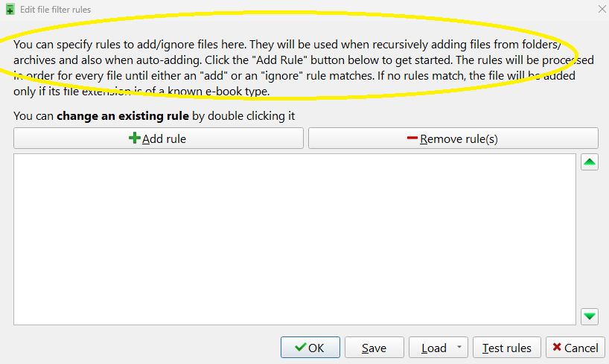
Task: Click inside the empty rules list area
Action: (x=295, y=239)
